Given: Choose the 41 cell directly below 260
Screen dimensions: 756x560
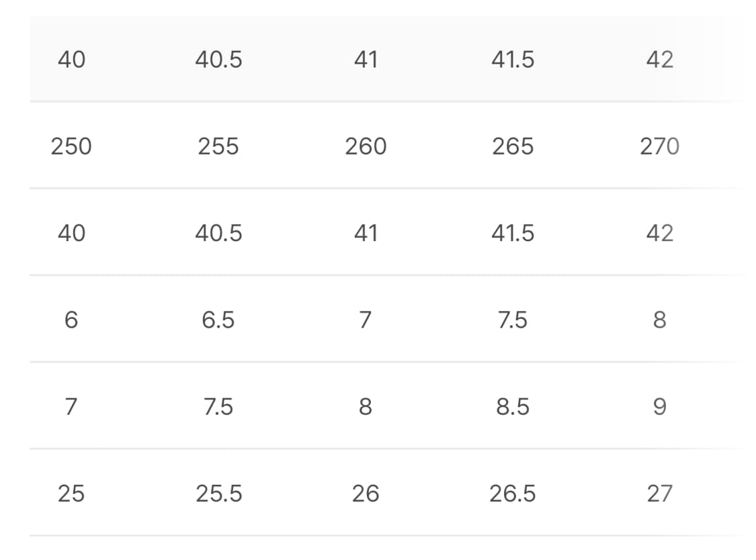Looking at the screenshot, I should click(x=366, y=233).
